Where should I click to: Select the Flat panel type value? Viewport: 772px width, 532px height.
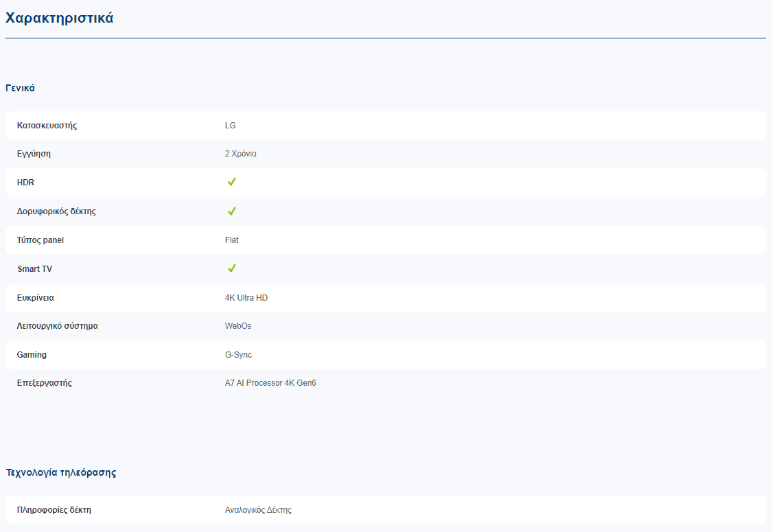tap(231, 240)
